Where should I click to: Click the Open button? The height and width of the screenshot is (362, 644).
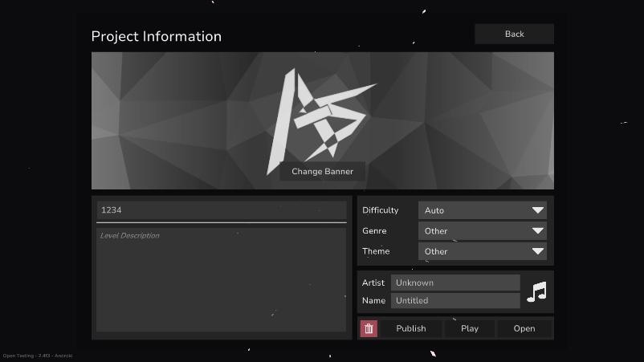pos(524,328)
